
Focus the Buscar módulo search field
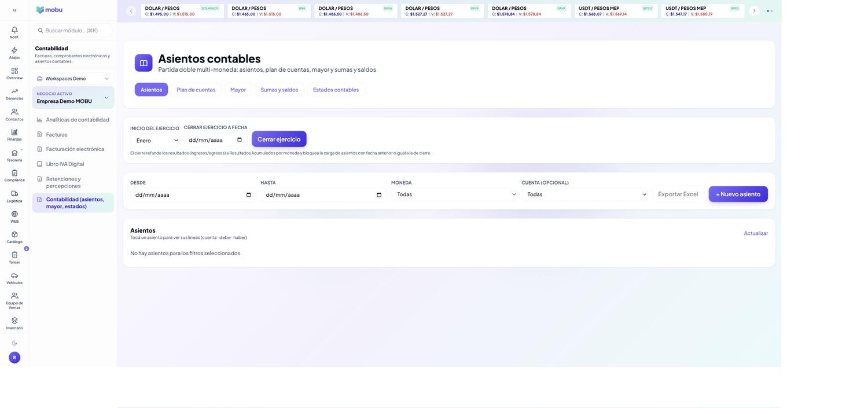(x=73, y=30)
